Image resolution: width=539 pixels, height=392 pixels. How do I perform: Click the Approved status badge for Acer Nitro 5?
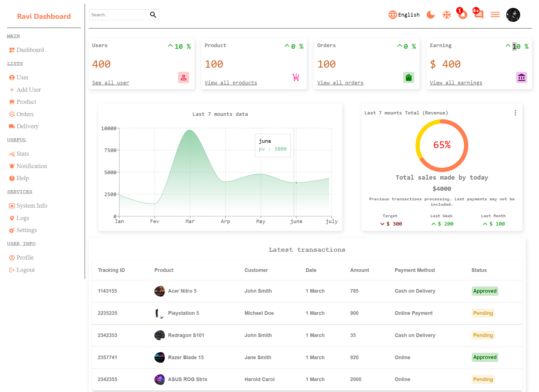[485, 291]
